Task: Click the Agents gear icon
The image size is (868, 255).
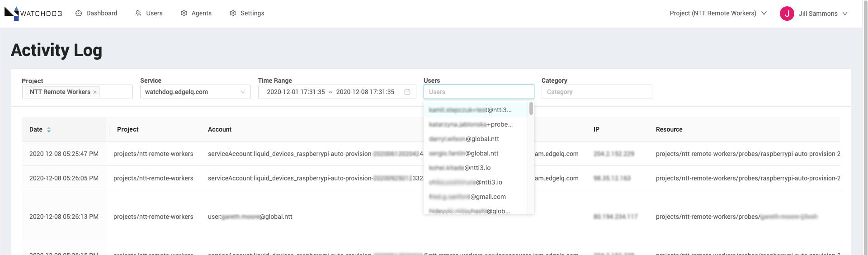Action: click(184, 13)
